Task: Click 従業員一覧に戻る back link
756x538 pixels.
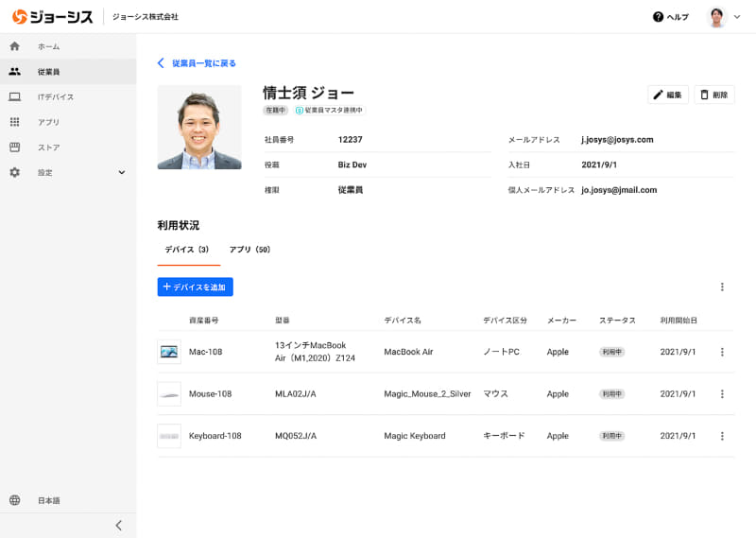Action: coord(197,63)
